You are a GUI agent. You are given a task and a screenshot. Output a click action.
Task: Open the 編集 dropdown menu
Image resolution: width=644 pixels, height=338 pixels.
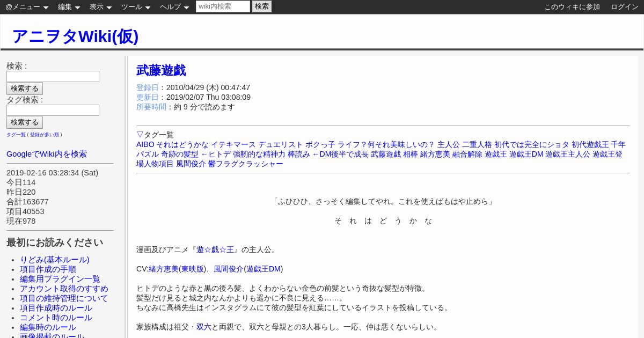pos(69,7)
